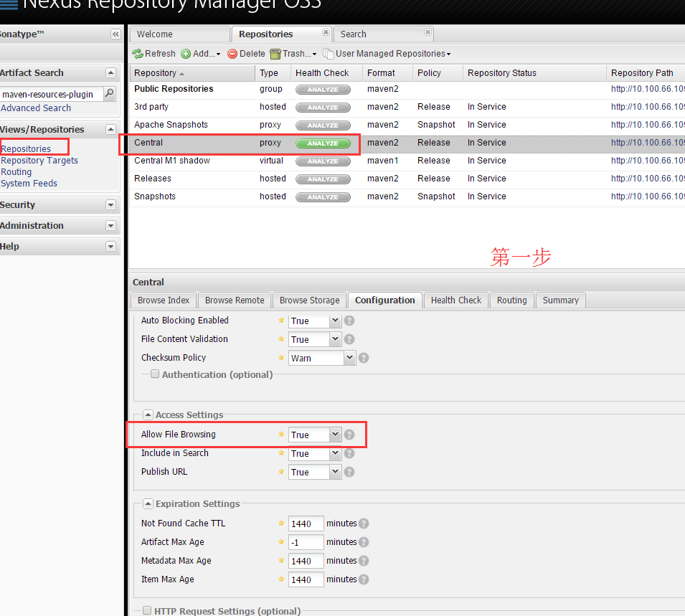Close the Search tab
Viewport: 685px width, 616px height.
427,32
